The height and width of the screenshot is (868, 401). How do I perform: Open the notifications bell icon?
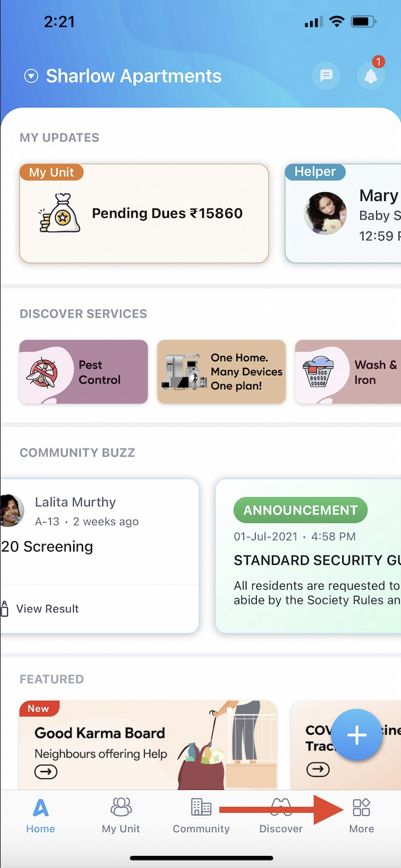coord(371,76)
